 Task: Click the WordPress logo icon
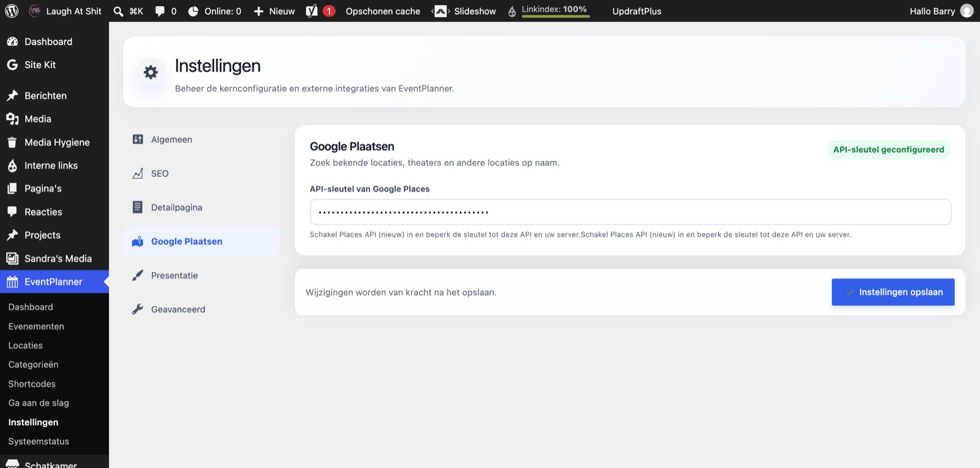(x=12, y=11)
